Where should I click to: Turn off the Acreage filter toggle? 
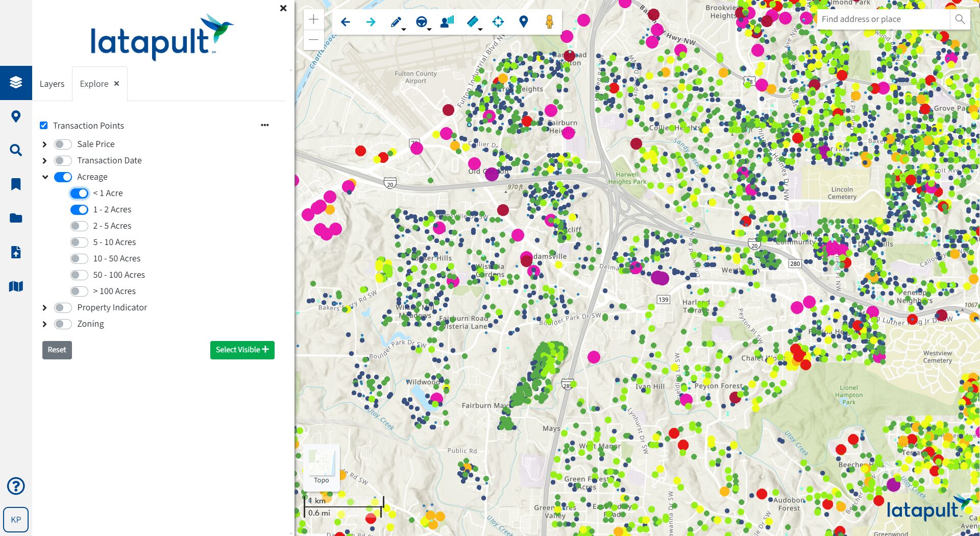tap(63, 177)
